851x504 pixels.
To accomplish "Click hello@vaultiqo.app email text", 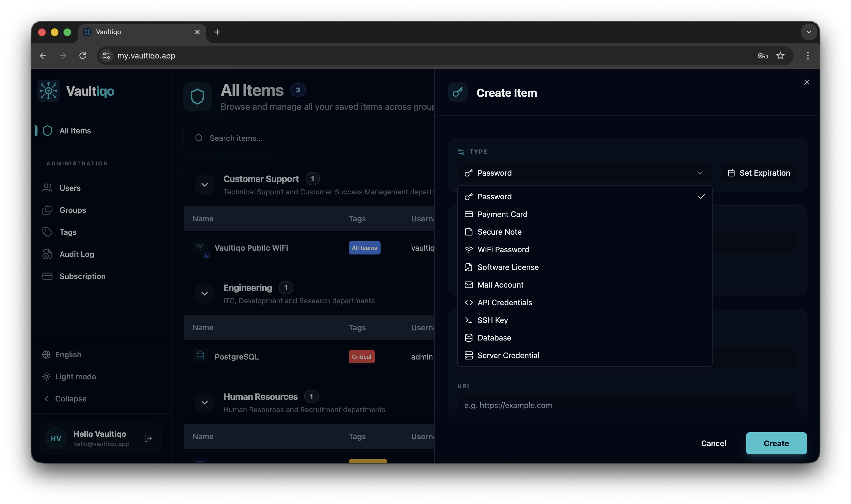I will (x=101, y=444).
